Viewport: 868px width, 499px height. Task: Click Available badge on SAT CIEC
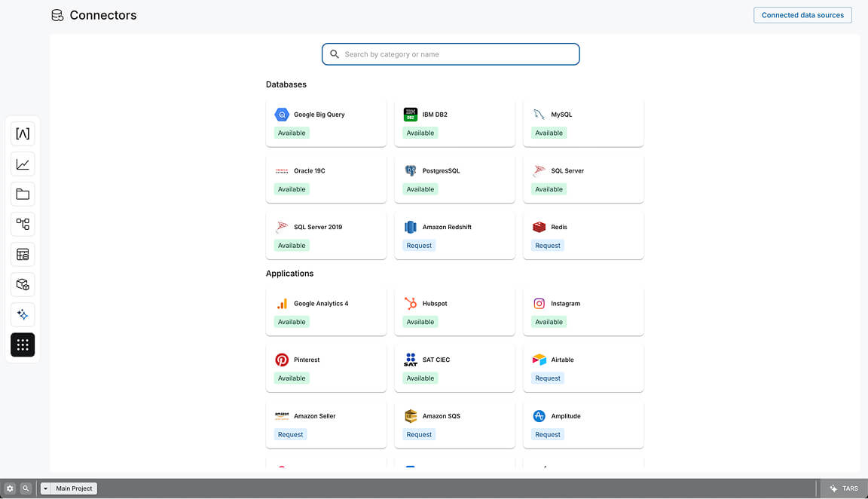[x=420, y=378]
